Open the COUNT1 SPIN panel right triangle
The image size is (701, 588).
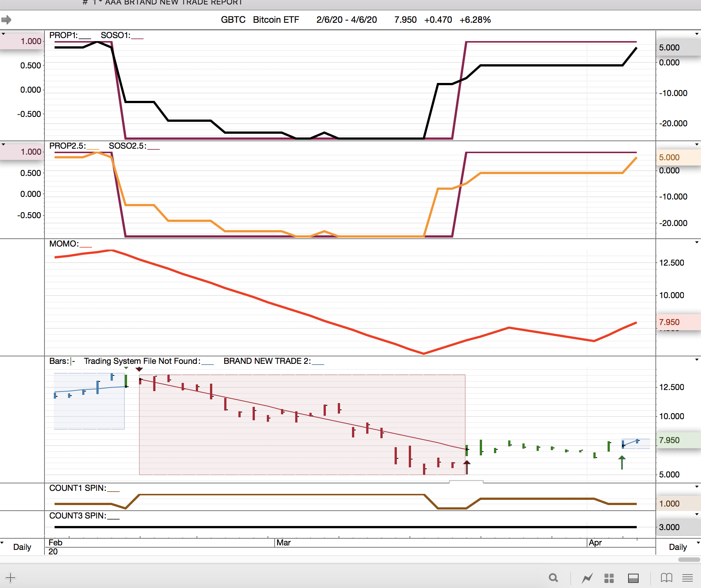(x=697, y=487)
